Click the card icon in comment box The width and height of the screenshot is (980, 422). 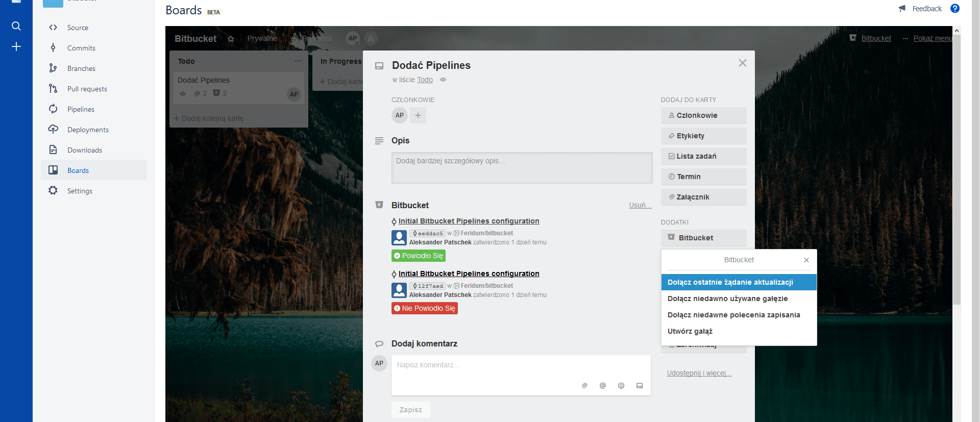(640, 386)
